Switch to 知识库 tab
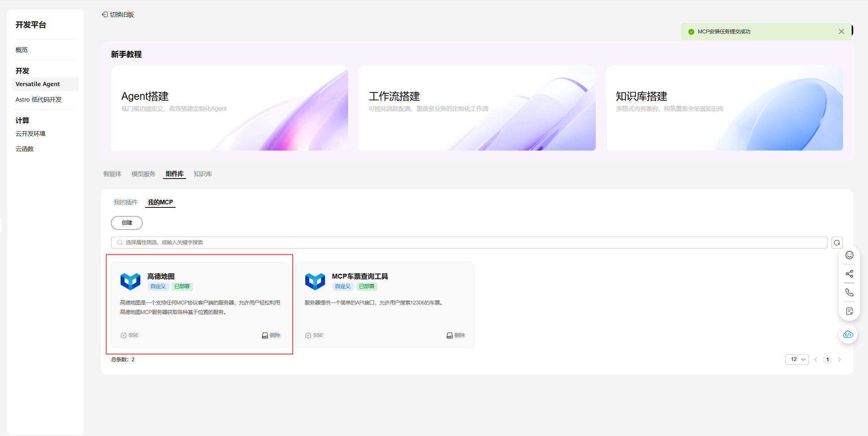This screenshot has width=868, height=436. (202, 174)
